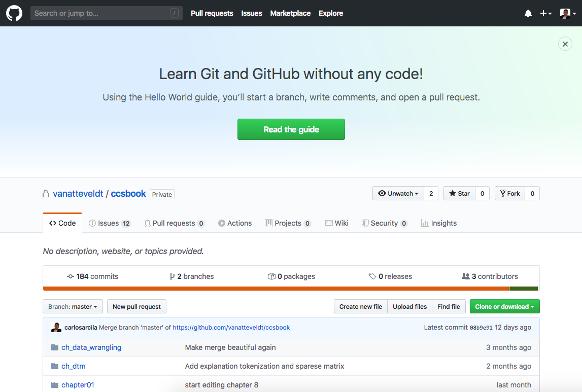The width and height of the screenshot is (582, 392).
Task: Open the ch_data_wrangling folder
Action: pyautogui.click(x=91, y=347)
